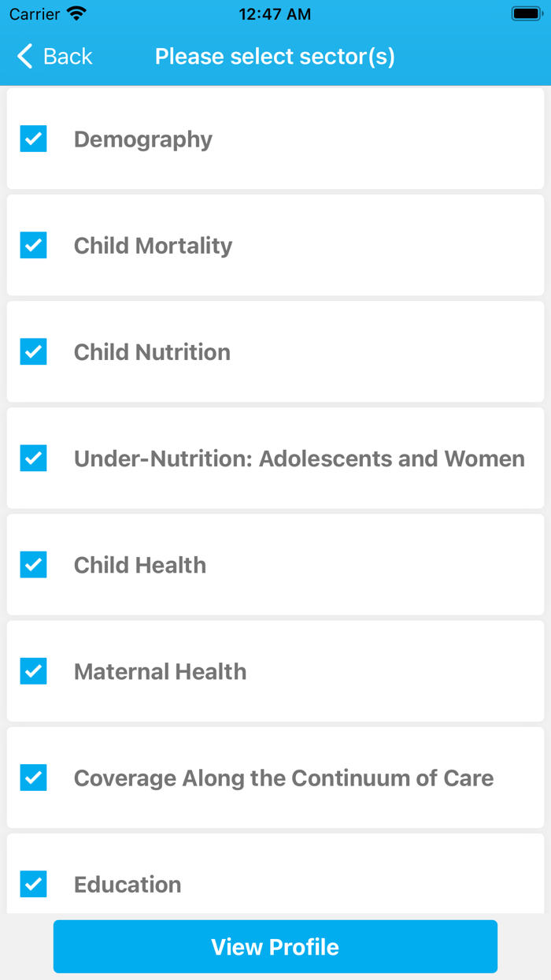Toggle the Child Nutrition checkbox

pyautogui.click(x=33, y=351)
